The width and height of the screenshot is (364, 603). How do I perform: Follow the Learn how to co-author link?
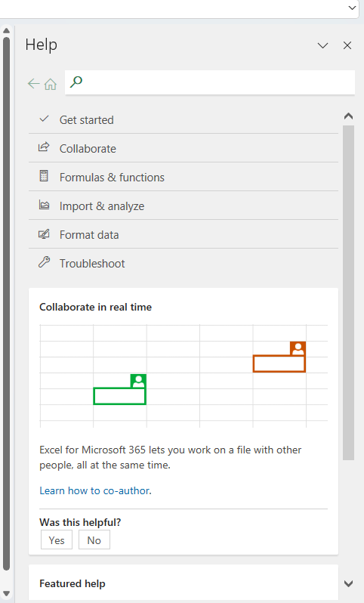[x=95, y=490]
